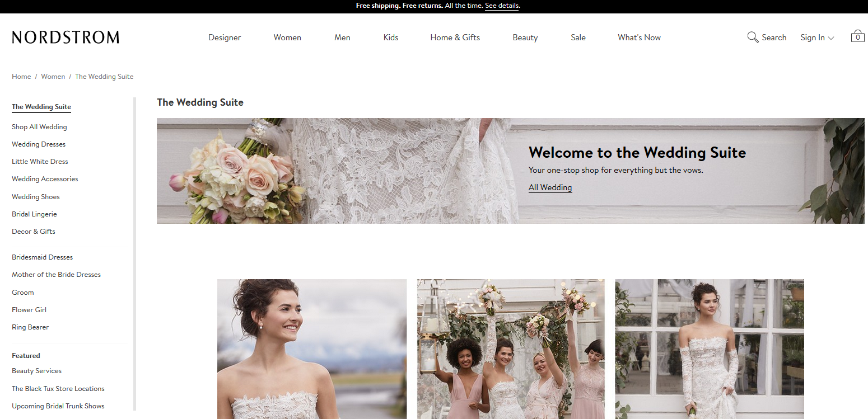Image resolution: width=868 pixels, height=419 pixels.
Task: Open the Beauty menu
Action: tap(525, 37)
